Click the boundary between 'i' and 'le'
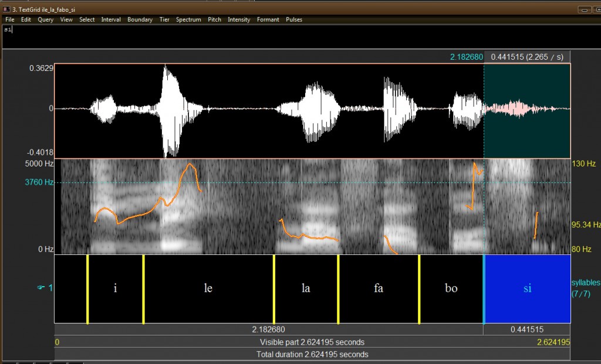 (144, 289)
